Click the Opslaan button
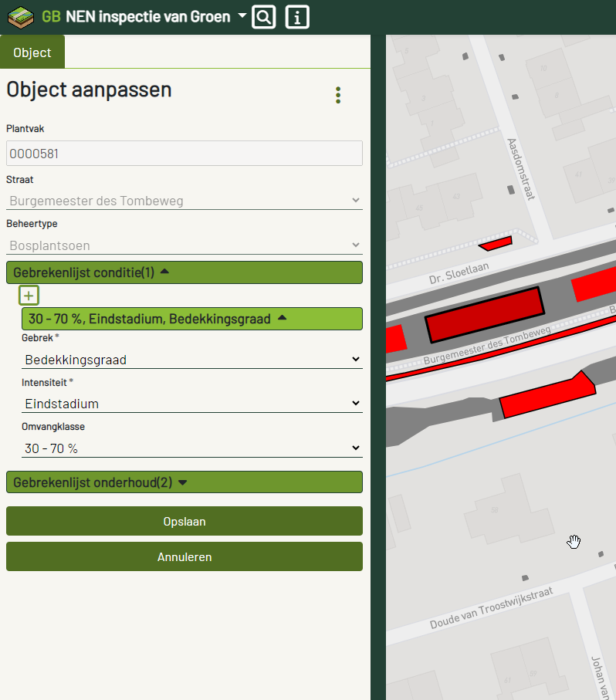The image size is (616, 700). [184, 522]
